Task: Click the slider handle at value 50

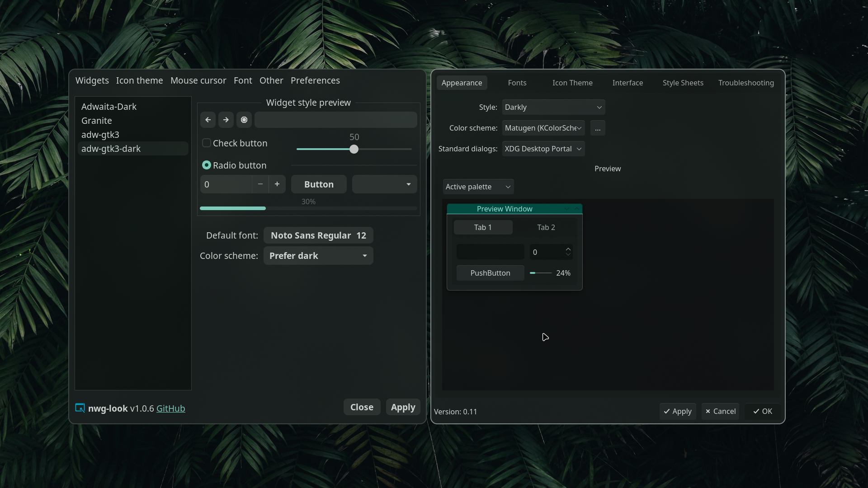Action: (354, 149)
